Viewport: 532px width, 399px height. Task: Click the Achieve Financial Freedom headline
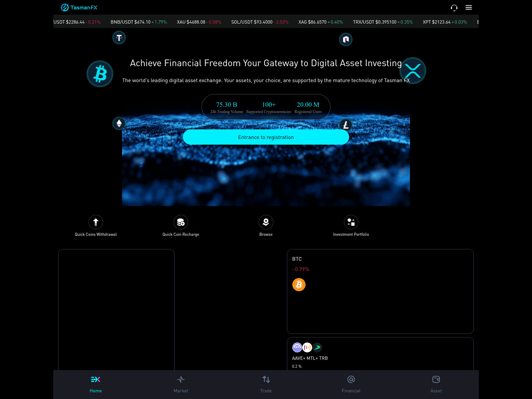click(266, 63)
